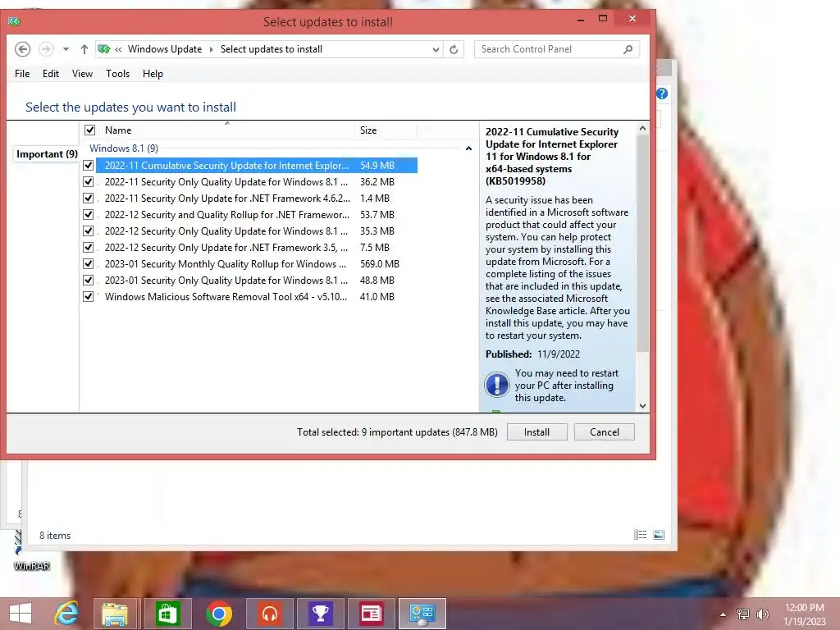
Task: Switch to large icons view in background window
Action: tap(659, 535)
